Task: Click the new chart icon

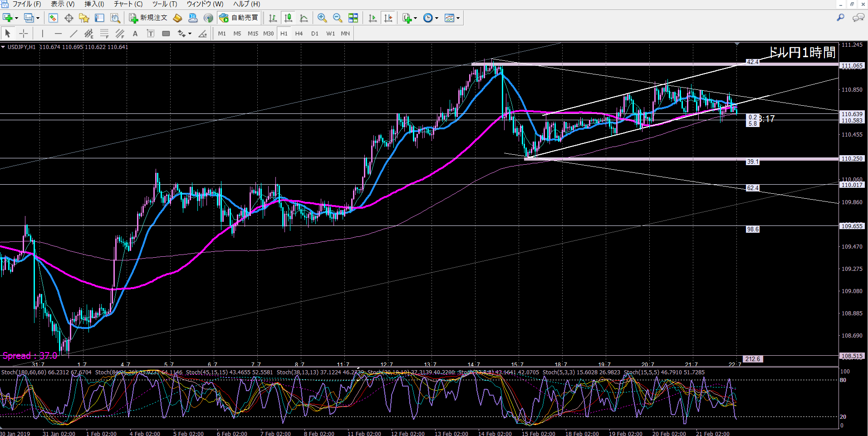Action: click(x=7, y=18)
